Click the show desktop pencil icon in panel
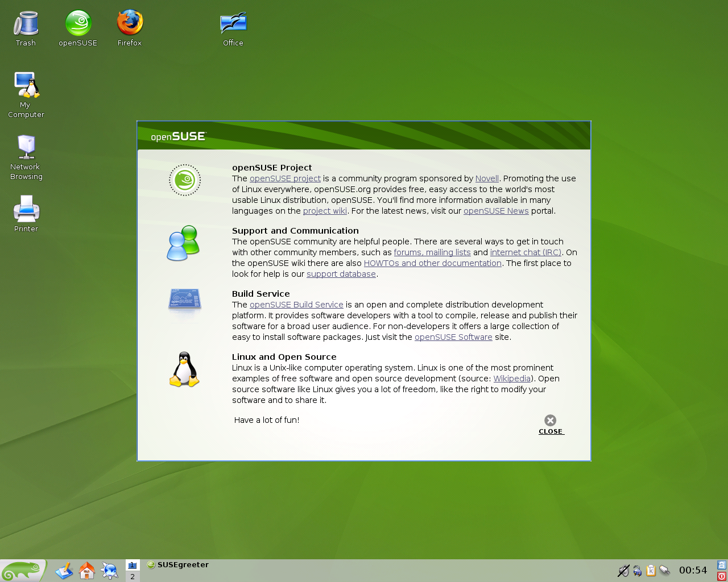Screen dimensions: 728x582 click(x=64, y=571)
